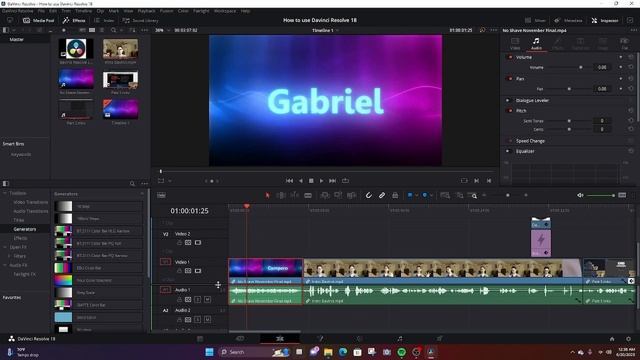Adjust the timeline zoom slider
Image resolution: width=640 pixels, height=360 pixels.
pos(507,196)
